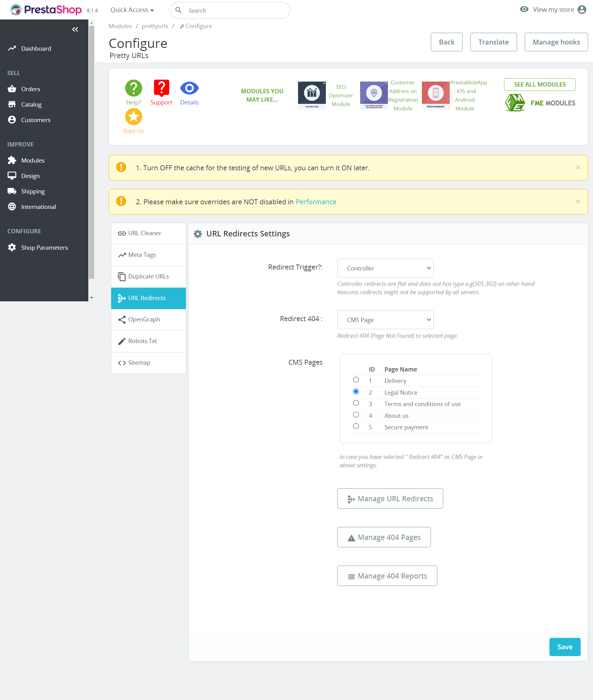
Task: Click the PrestaShop logo
Action: [45, 10]
